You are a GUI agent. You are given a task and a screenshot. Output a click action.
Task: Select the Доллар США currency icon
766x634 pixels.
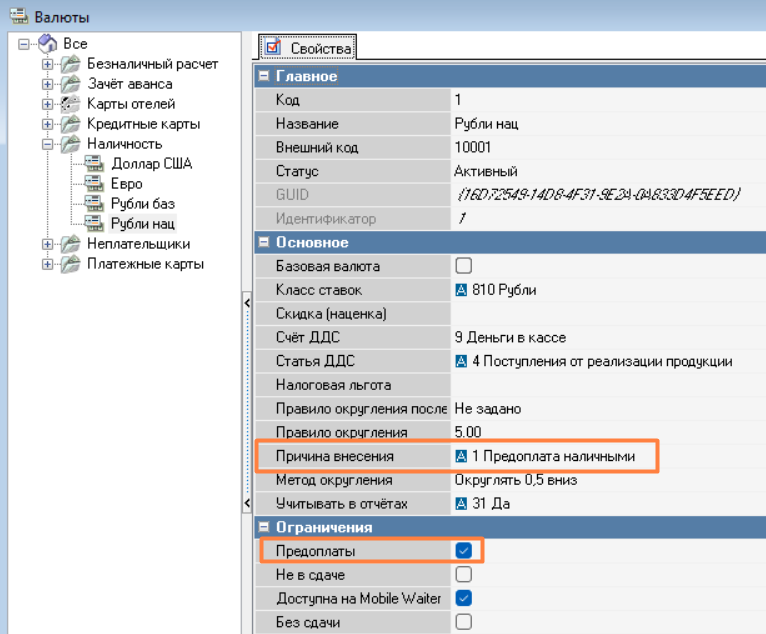click(95, 164)
